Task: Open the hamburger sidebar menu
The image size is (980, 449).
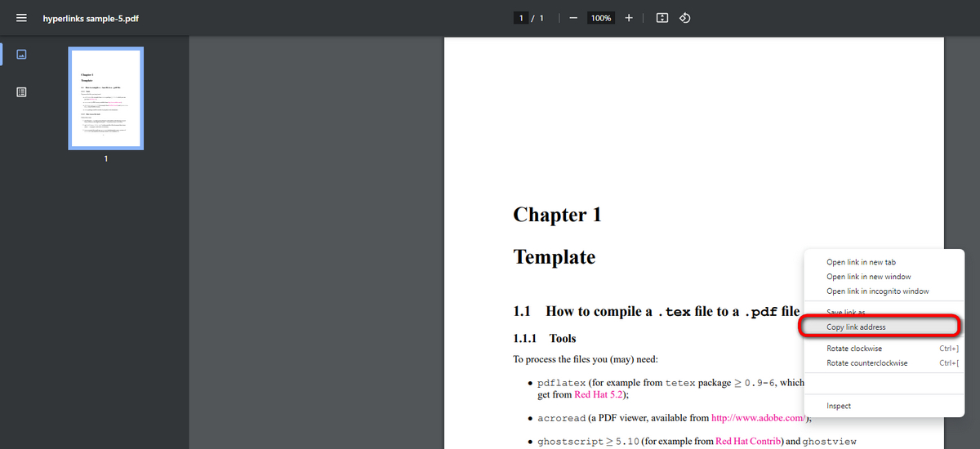Action: coord(21,18)
